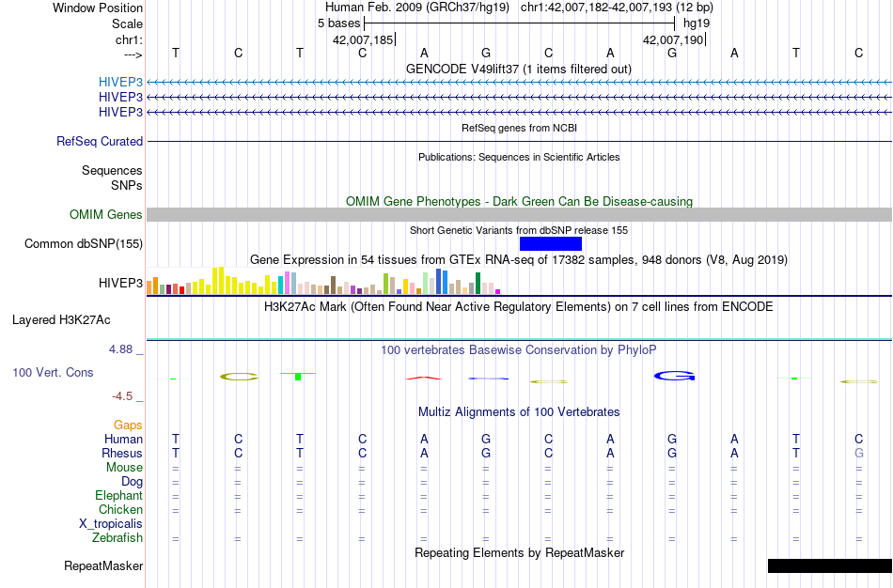The width and height of the screenshot is (893, 588).
Task: Click the orange Gaps label
Action: point(128,426)
